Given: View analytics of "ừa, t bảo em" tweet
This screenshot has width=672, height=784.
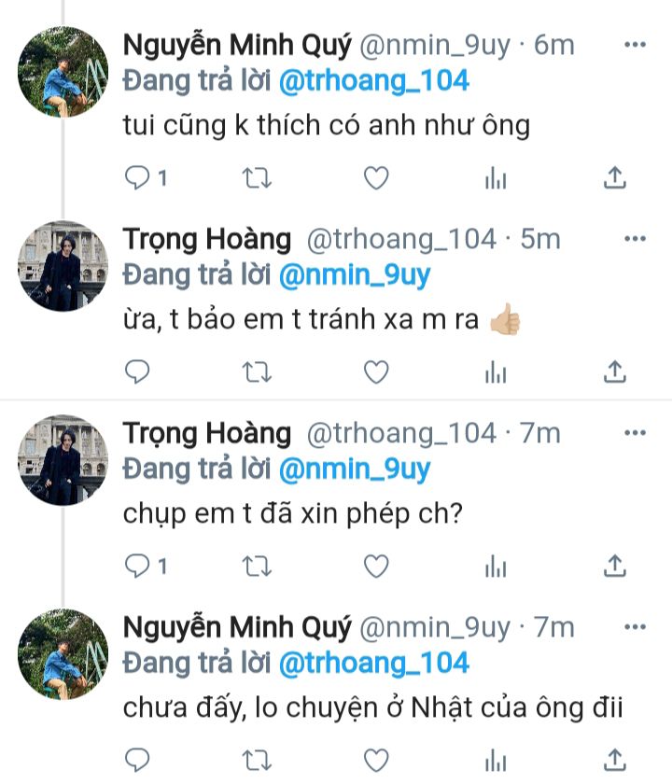Looking at the screenshot, I should coord(496,372).
